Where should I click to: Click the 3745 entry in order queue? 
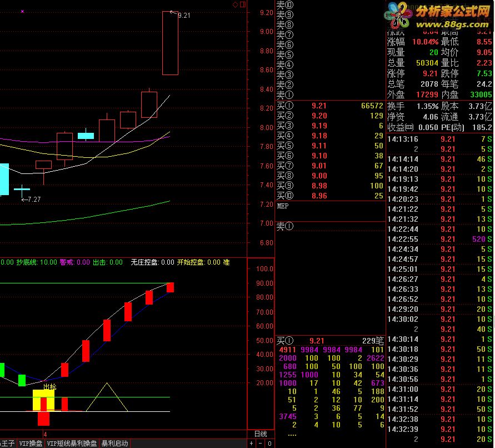click(288, 416)
